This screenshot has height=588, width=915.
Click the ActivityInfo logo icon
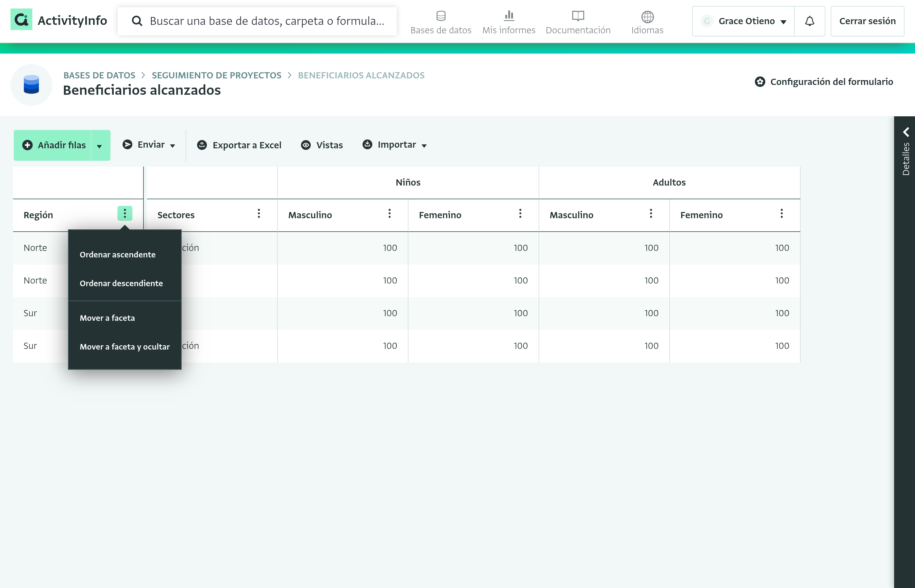click(x=21, y=20)
